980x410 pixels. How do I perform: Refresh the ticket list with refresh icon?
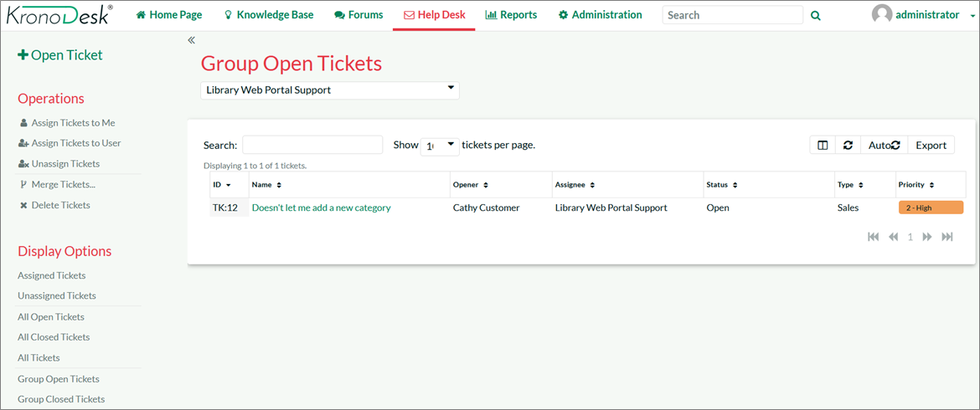(x=848, y=145)
